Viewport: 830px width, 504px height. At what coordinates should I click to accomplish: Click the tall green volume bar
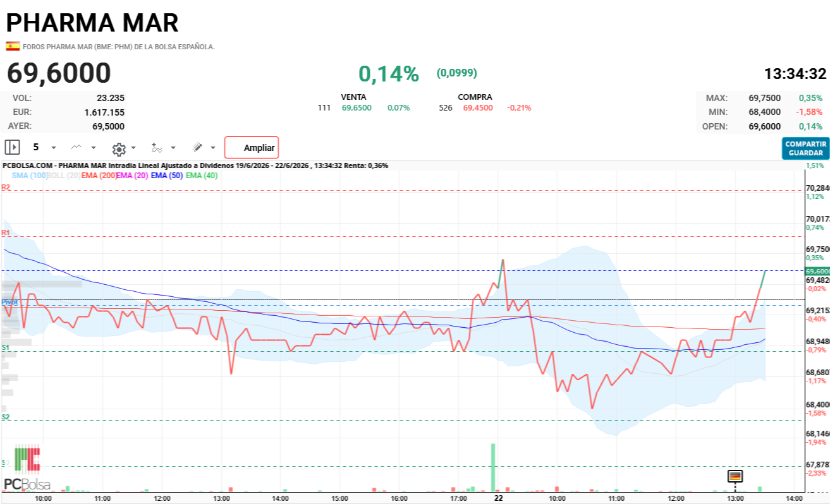tap(492, 467)
